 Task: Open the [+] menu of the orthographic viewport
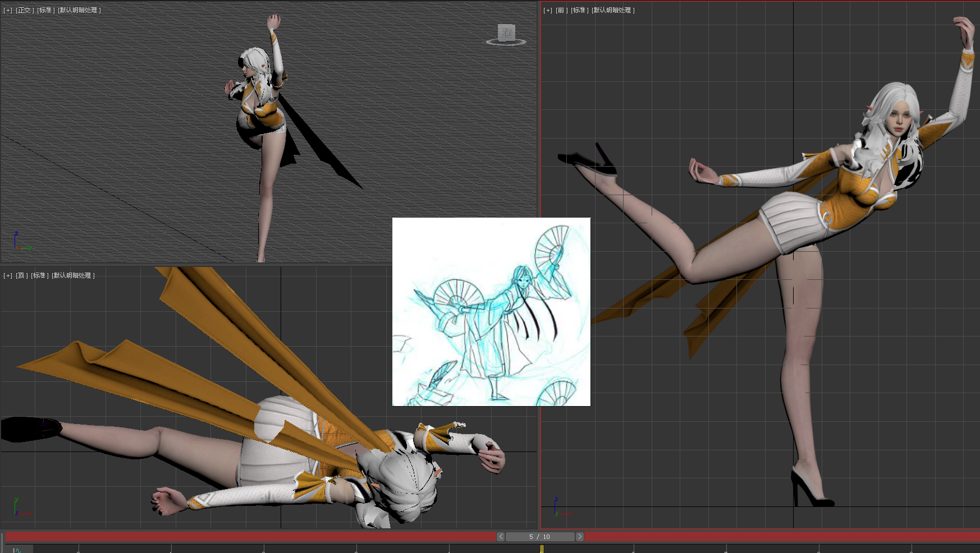8,10
